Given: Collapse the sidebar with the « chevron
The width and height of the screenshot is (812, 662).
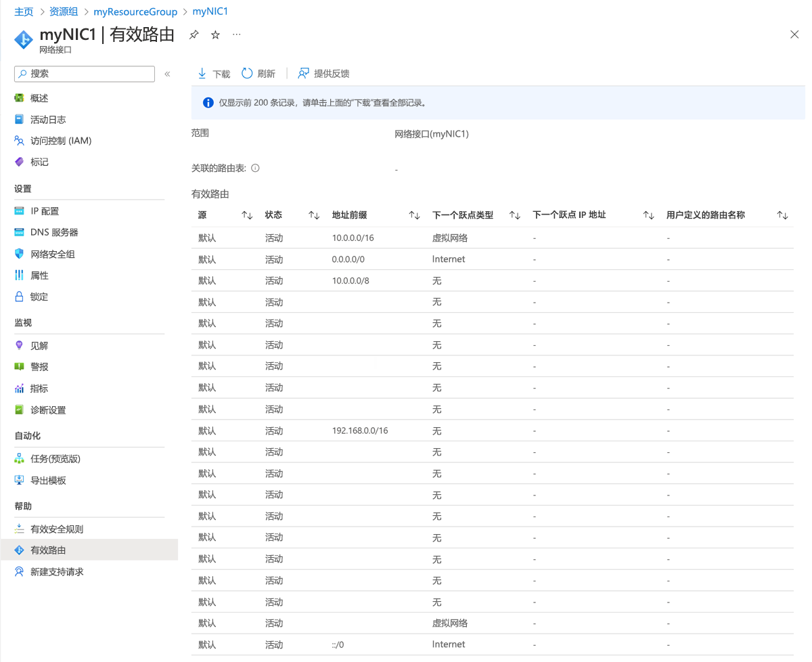Looking at the screenshot, I should [x=167, y=74].
